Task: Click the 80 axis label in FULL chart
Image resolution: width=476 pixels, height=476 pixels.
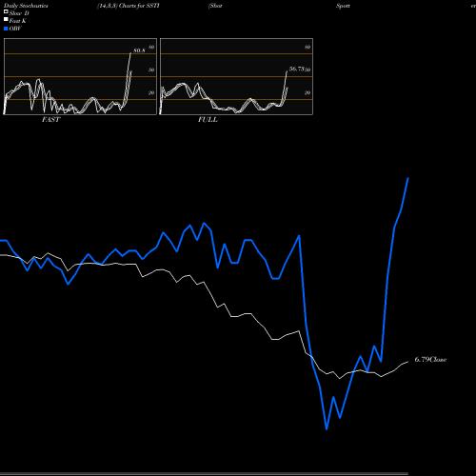Action: click(307, 47)
